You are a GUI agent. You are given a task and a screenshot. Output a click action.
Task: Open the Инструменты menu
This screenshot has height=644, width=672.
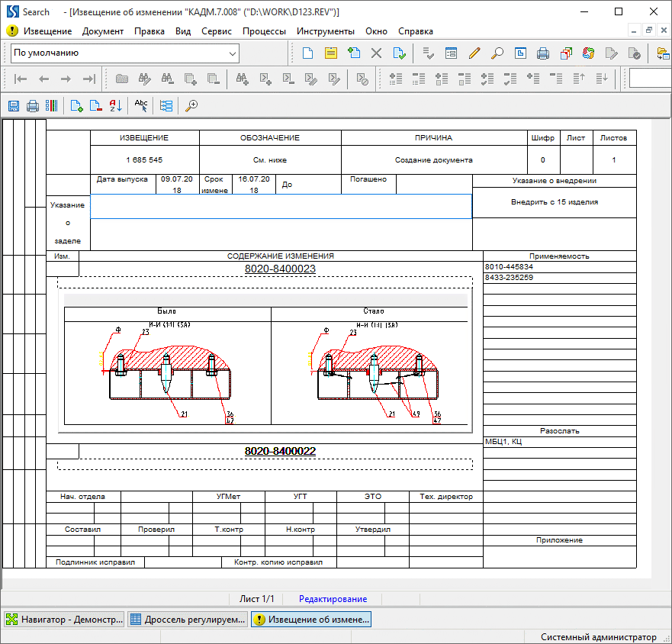click(325, 31)
